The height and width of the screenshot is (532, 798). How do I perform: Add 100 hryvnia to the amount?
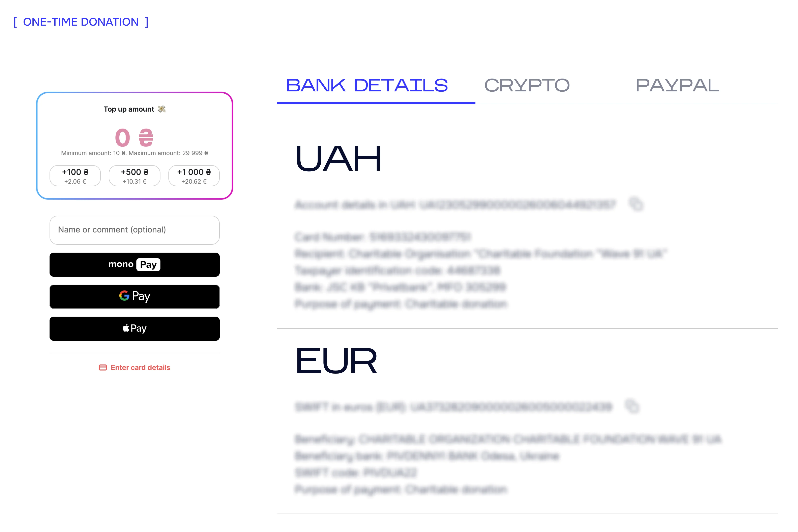tap(75, 176)
